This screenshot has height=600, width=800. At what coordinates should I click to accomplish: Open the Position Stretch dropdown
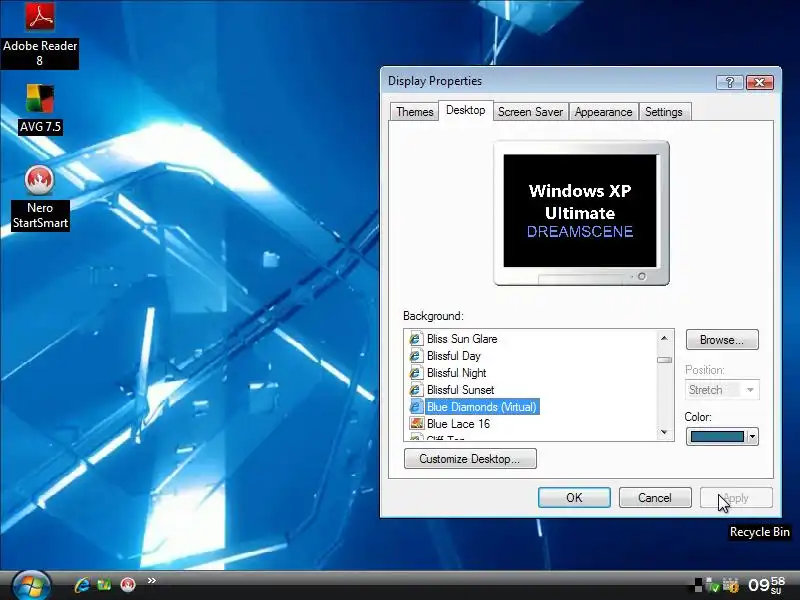[722, 390]
